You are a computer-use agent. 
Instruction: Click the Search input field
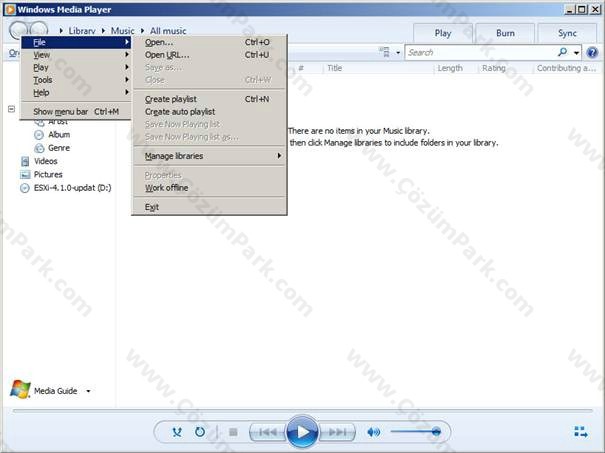(x=481, y=52)
